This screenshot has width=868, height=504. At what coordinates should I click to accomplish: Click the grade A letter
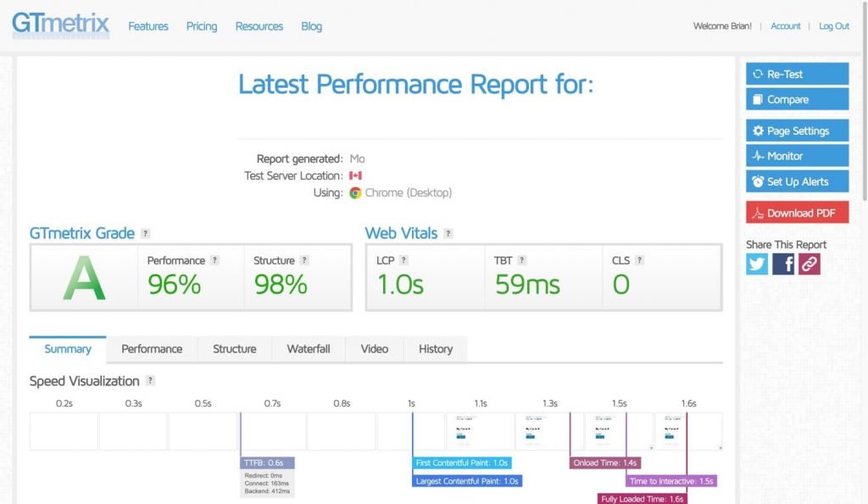(84, 278)
